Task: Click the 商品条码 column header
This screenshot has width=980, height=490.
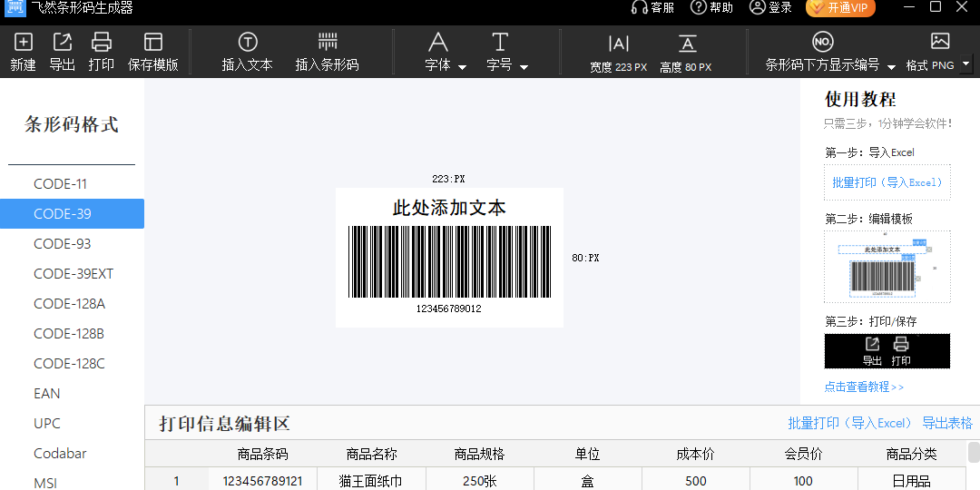Action: coord(262,455)
